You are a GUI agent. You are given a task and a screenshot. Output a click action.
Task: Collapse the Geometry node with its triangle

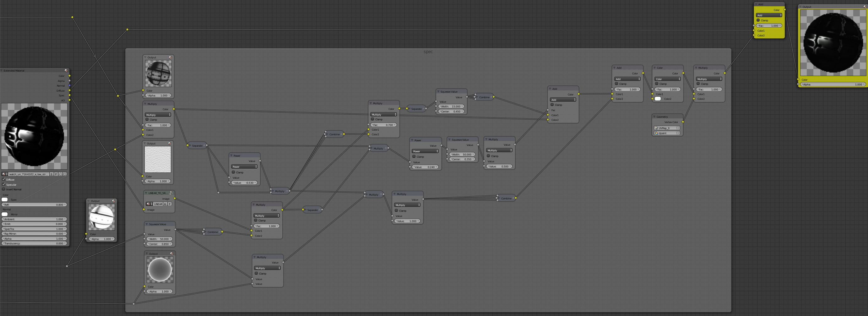(654, 117)
